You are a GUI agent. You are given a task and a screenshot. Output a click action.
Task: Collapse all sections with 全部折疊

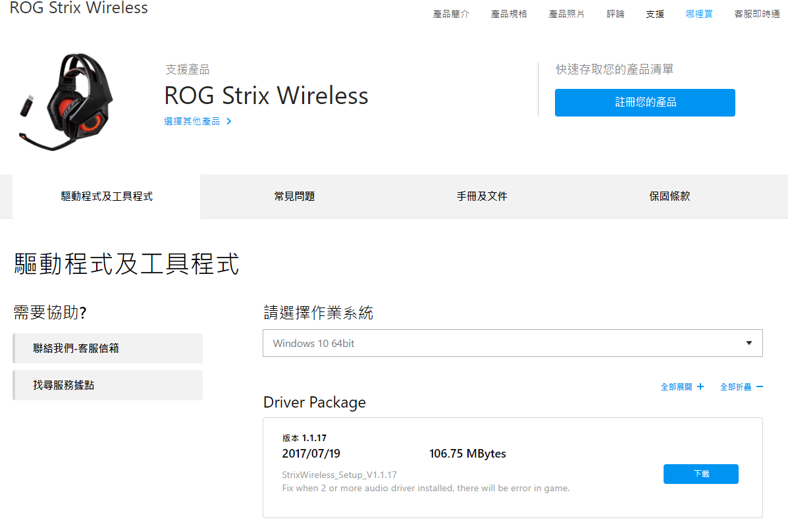coord(742,386)
